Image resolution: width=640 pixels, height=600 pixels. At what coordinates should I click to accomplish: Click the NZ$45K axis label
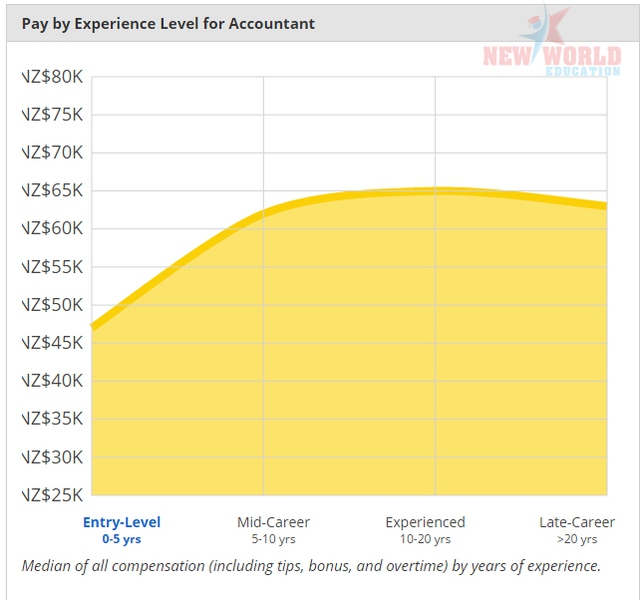53,342
